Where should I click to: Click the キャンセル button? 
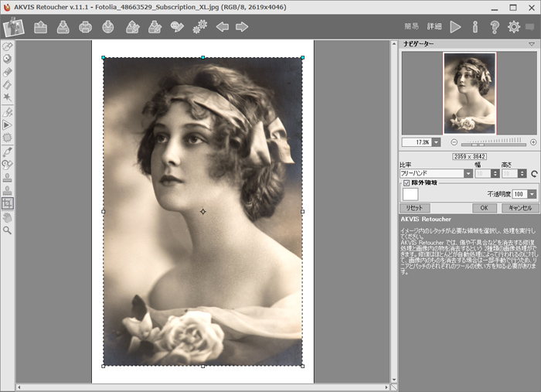tap(520, 208)
